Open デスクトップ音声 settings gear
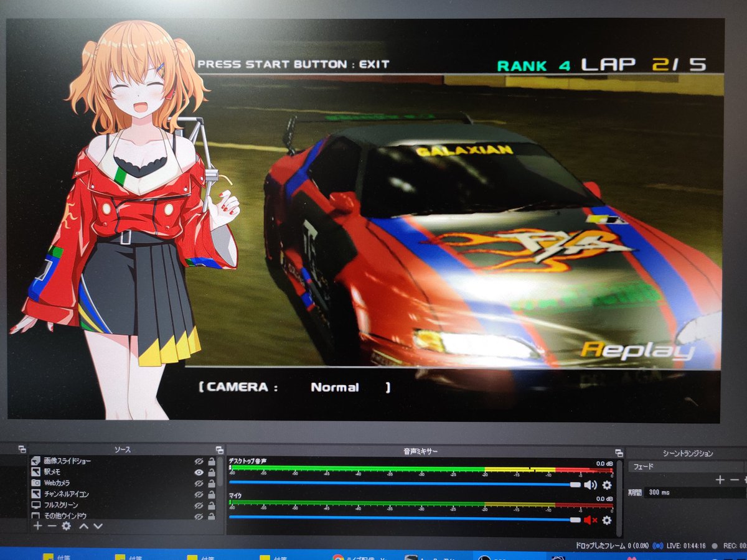 607,485
